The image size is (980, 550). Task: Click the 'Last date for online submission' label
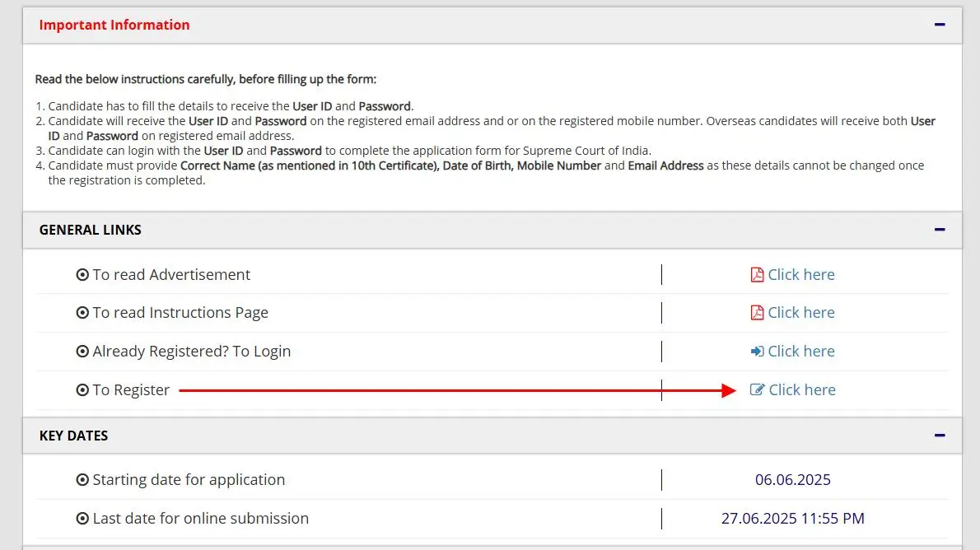pyautogui.click(x=201, y=518)
